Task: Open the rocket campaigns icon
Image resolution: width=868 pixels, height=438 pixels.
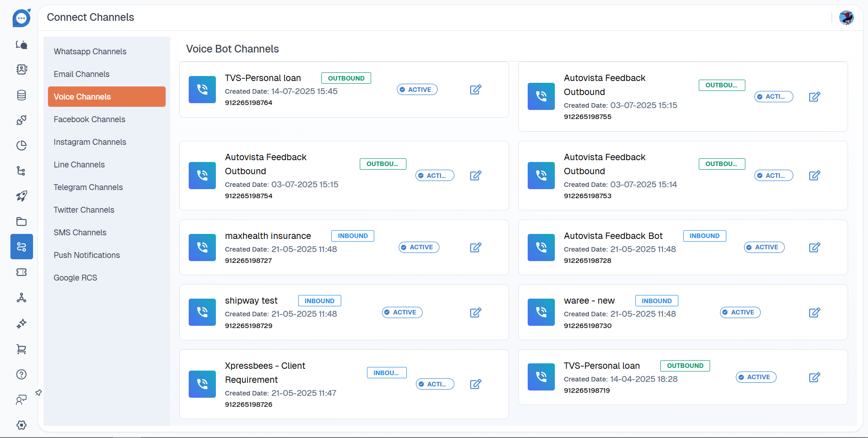Action: (21, 196)
